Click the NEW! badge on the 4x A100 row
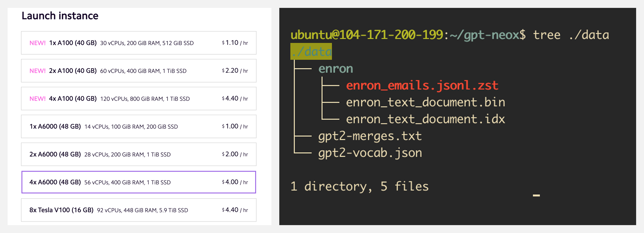644x233 pixels. click(38, 99)
